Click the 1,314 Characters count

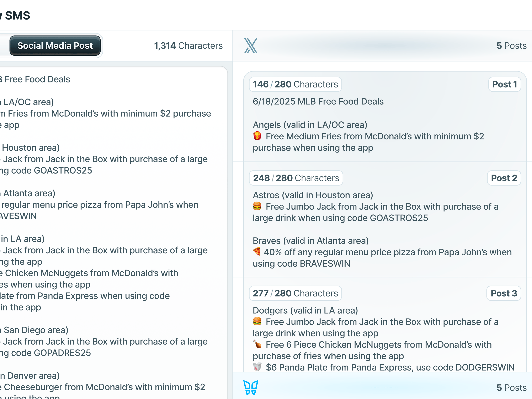point(188,46)
